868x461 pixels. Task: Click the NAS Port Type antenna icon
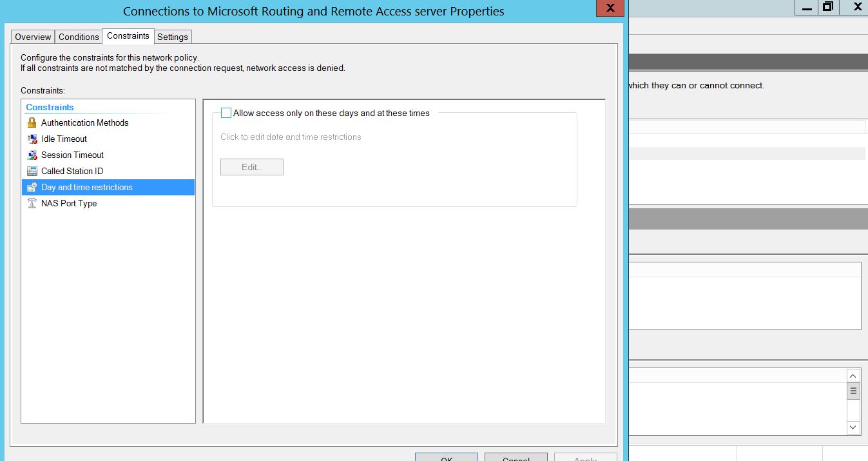tap(32, 203)
